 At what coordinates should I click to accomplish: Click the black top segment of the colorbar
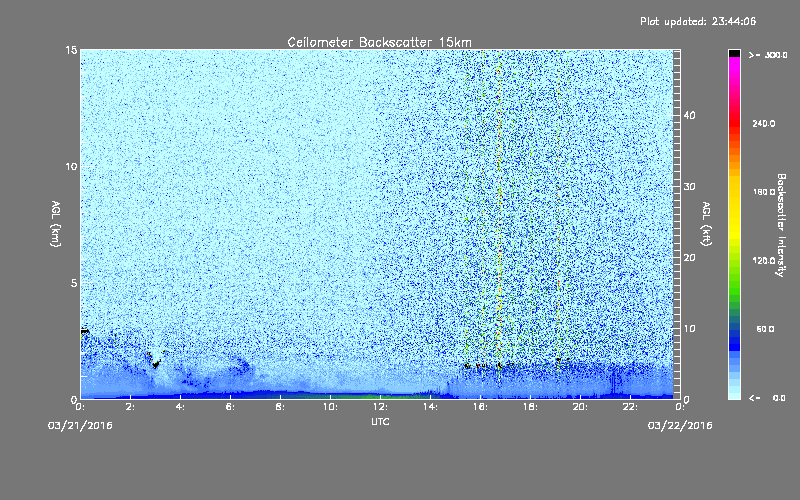coord(734,53)
